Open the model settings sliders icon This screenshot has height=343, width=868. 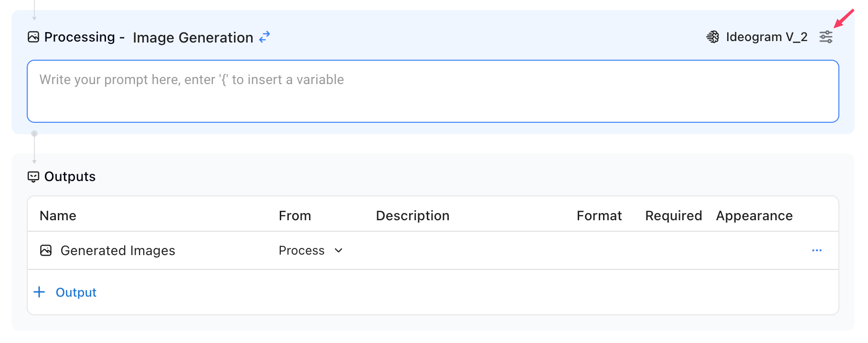[x=826, y=37]
